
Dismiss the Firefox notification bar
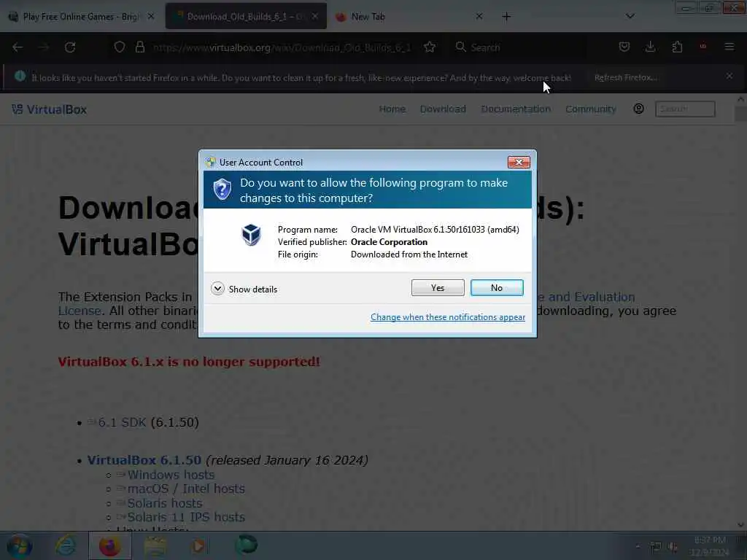tap(729, 76)
